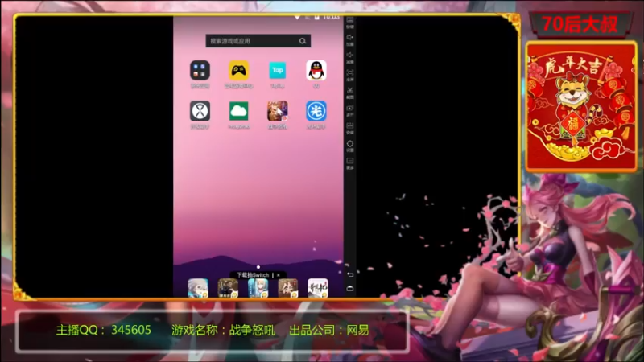Click the Android home button
Screen dimensions: 644x362
(350, 289)
